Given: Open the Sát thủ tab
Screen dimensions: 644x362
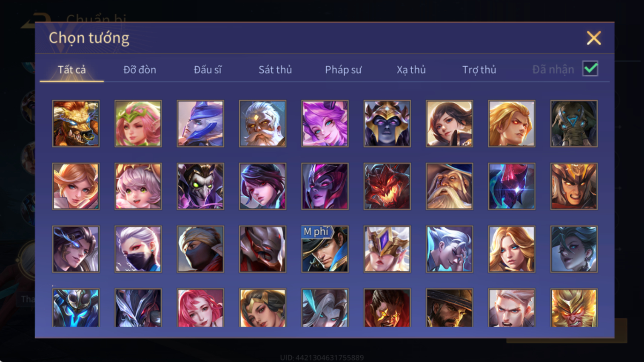Looking at the screenshot, I should [x=275, y=70].
